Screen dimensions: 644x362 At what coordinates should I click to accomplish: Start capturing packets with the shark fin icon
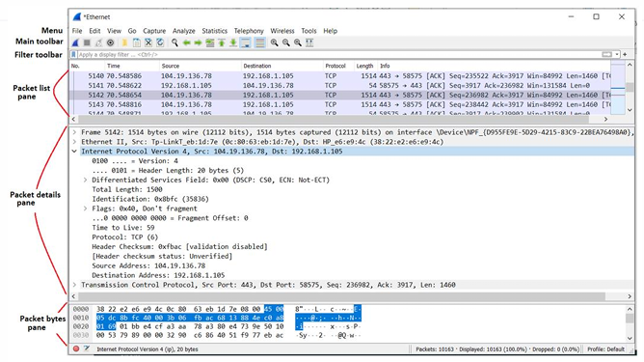click(x=75, y=42)
